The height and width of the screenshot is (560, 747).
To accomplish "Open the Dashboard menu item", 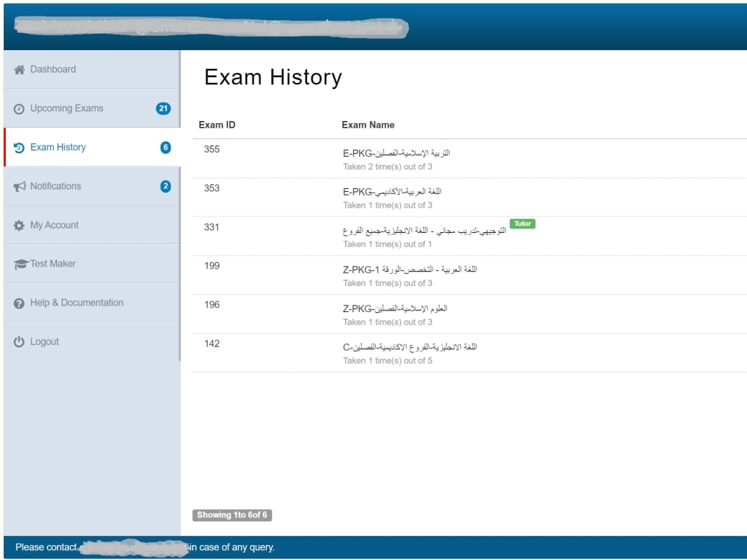I will point(91,69).
